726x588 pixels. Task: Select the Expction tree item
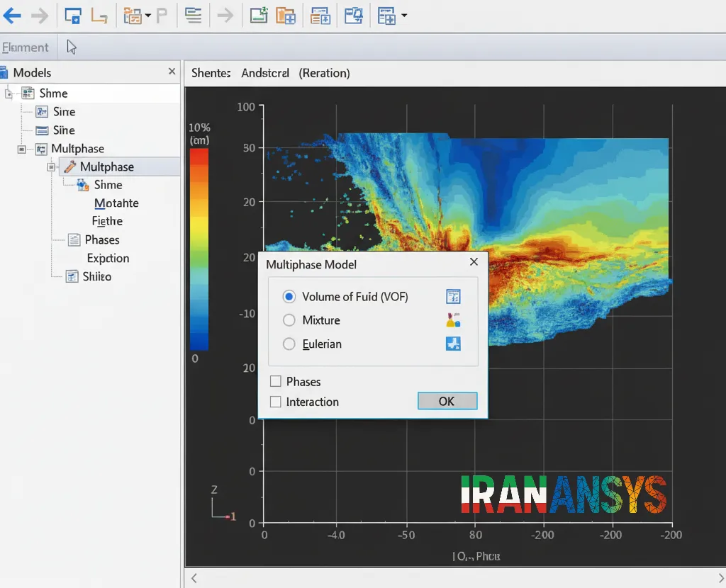tap(108, 258)
